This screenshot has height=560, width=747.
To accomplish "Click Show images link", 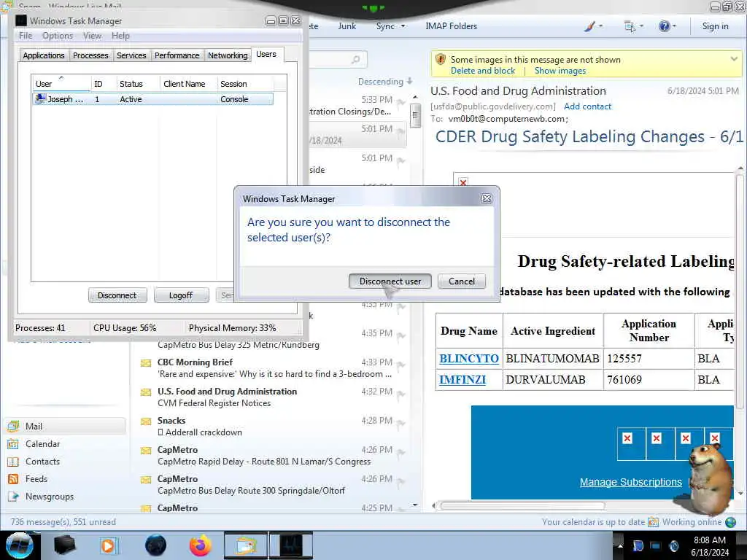I will click(560, 71).
